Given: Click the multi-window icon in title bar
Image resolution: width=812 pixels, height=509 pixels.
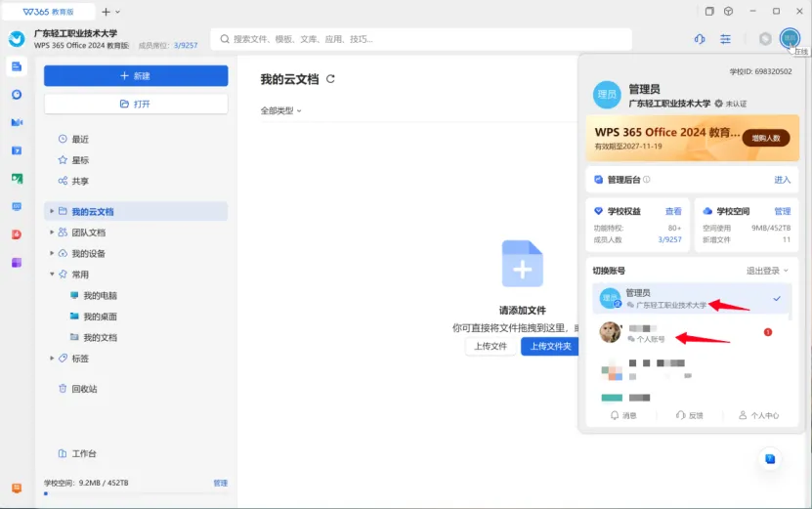Looking at the screenshot, I should coord(709,12).
